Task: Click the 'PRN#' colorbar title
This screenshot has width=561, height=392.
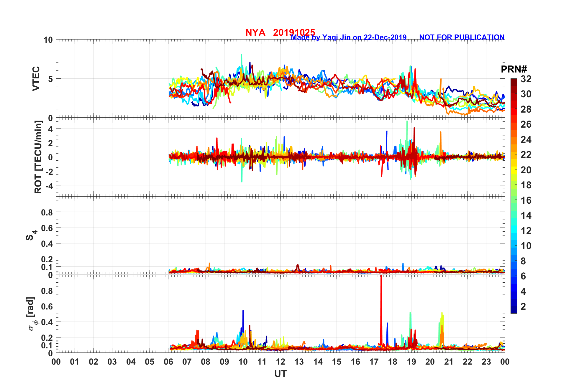Action: (514, 69)
